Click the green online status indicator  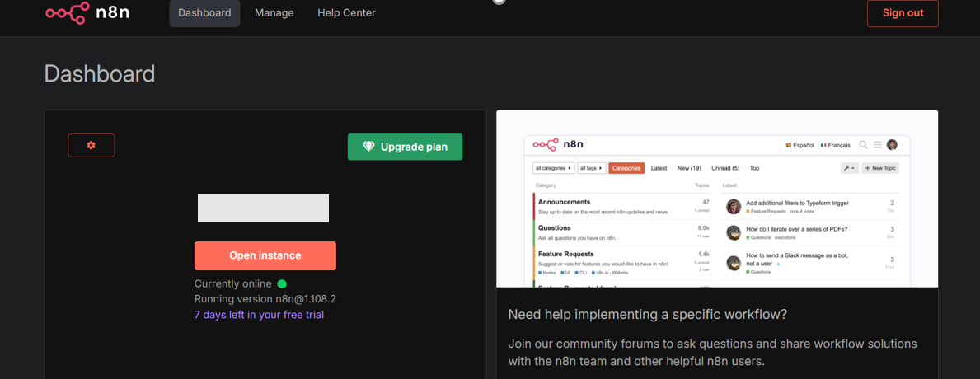(x=282, y=283)
